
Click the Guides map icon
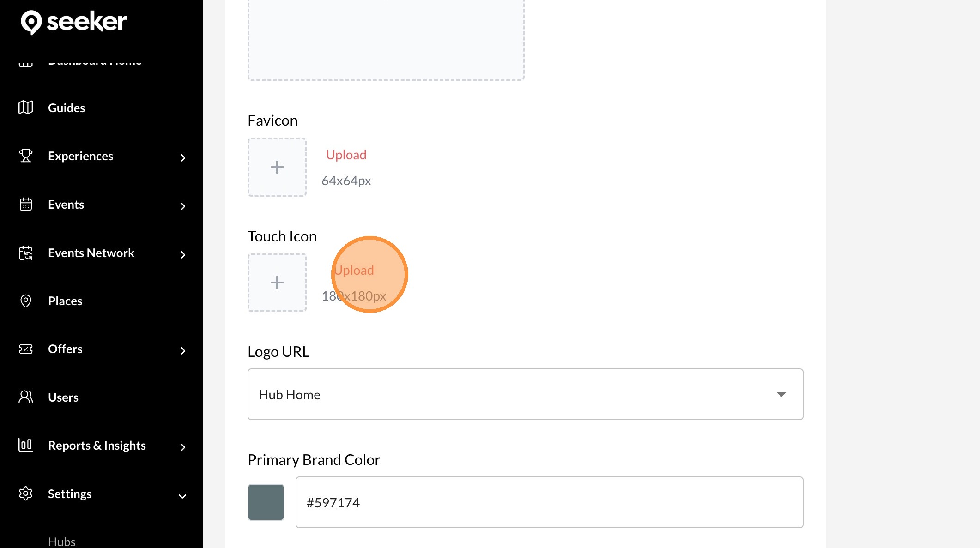pos(26,108)
